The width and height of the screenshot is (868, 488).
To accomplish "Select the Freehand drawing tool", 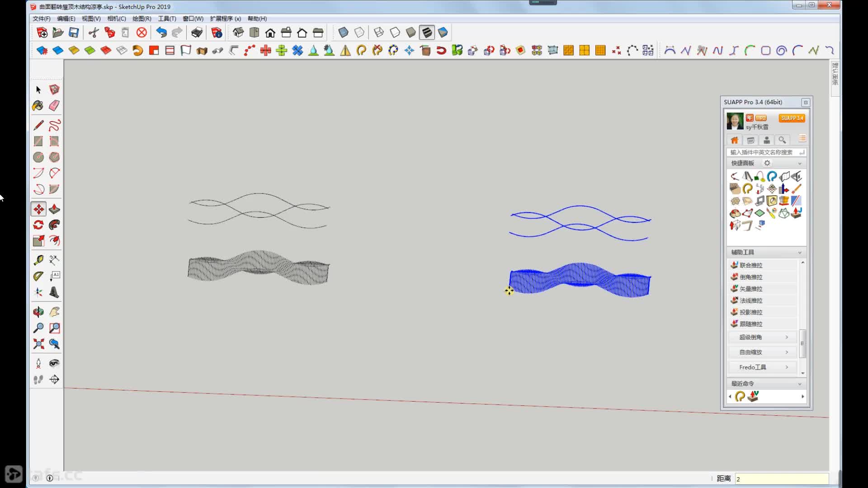I will pos(54,125).
